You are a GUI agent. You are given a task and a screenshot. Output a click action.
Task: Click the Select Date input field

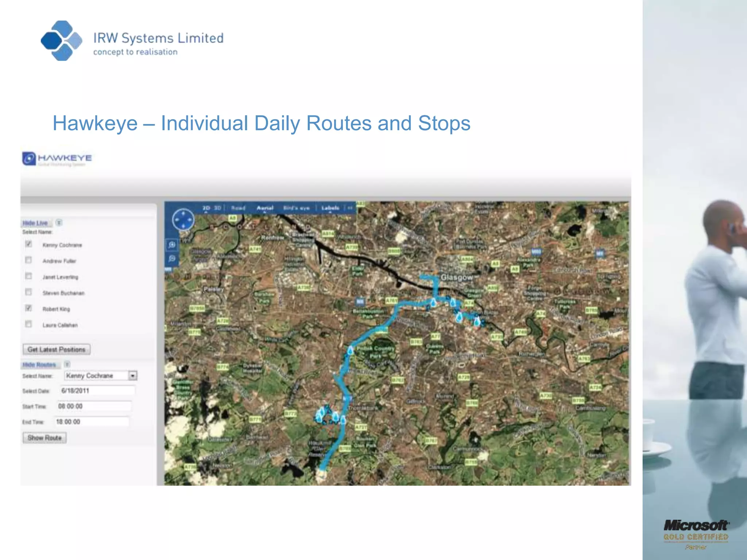pos(97,391)
